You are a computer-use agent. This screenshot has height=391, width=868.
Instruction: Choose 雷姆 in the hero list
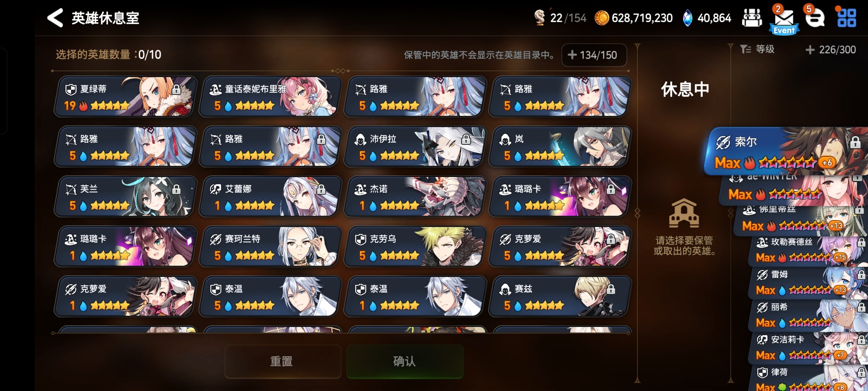[809, 283]
